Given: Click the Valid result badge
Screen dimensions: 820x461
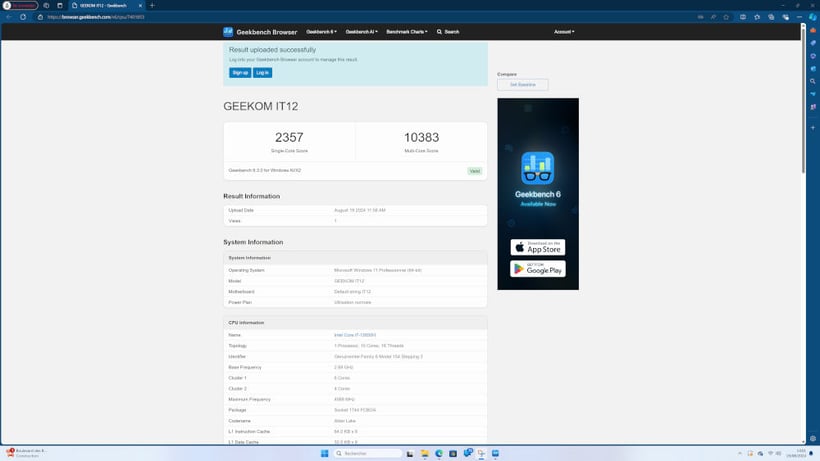Looking at the screenshot, I should tap(475, 171).
